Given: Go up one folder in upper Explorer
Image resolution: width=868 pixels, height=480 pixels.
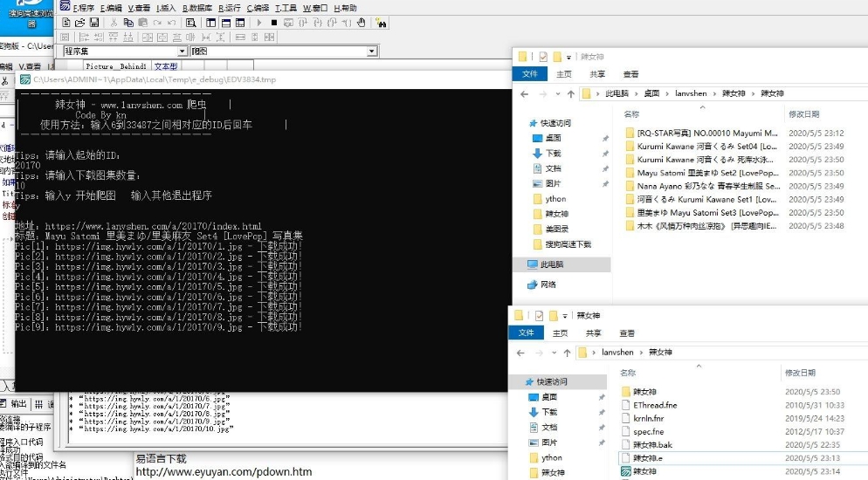Looking at the screenshot, I should (x=570, y=93).
